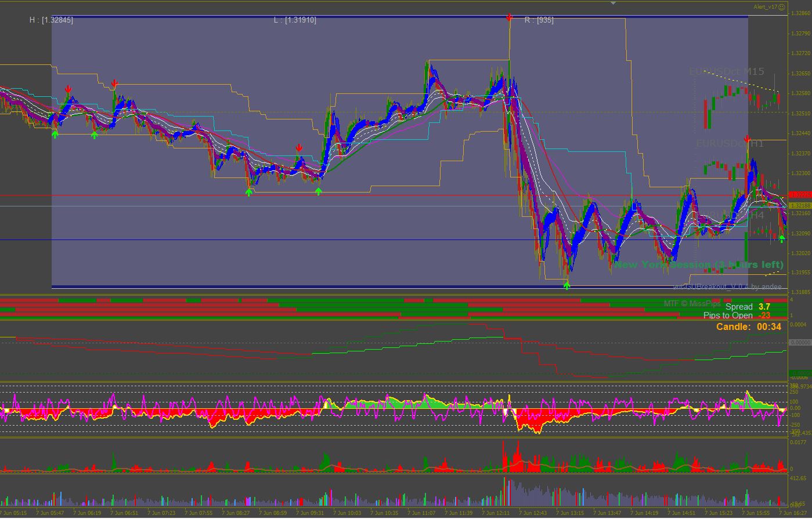
Task: Click green up arrow above 7 Jun 09:31
Action: point(318,191)
